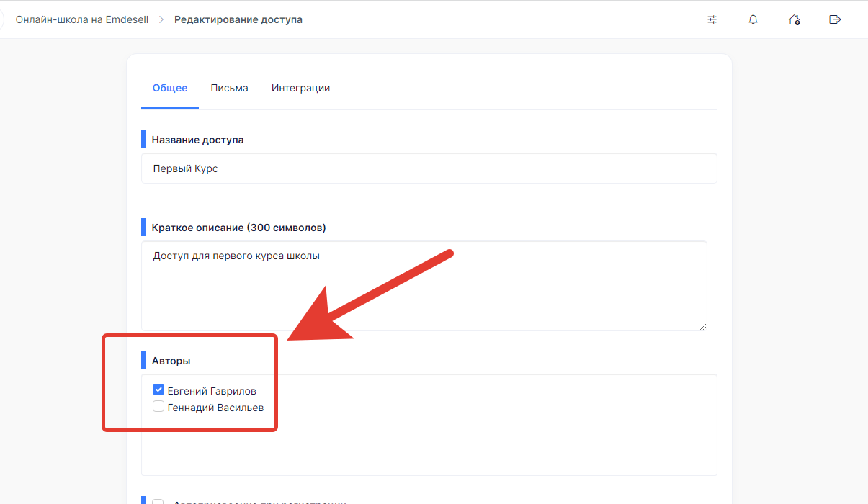Open the settings sliders icon in header
Screen dimensions: 868x504
[x=712, y=20]
